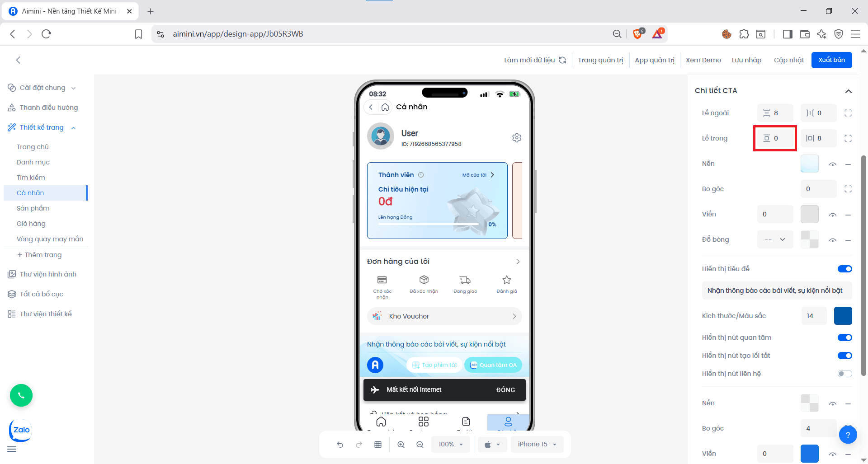
Task: Disable the Hiển thị tiêu đề toggle
Action: 844,269
